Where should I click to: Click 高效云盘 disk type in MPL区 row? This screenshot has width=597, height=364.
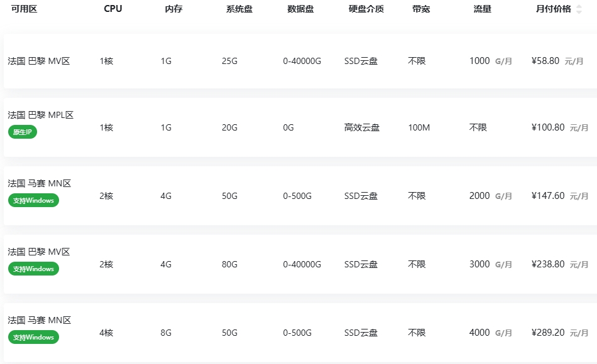(362, 127)
